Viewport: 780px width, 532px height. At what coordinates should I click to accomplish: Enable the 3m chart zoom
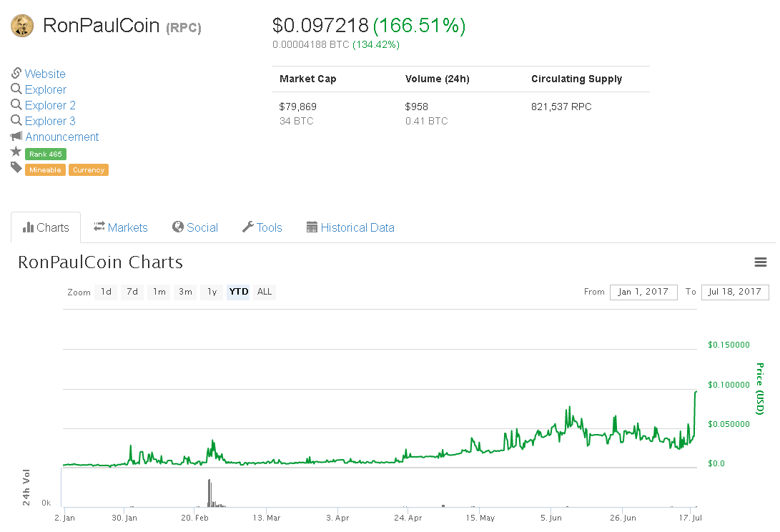[185, 292]
